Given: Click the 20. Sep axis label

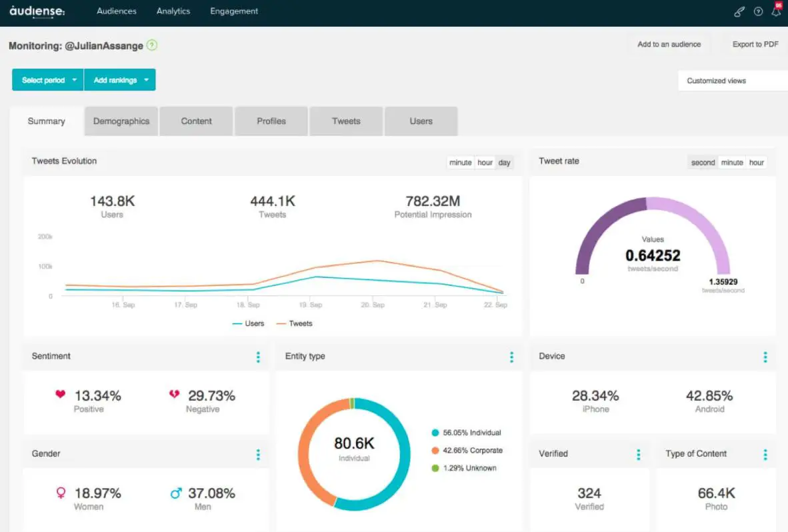Looking at the screenshot, I should pyautogui.click(x=373, y=305).
